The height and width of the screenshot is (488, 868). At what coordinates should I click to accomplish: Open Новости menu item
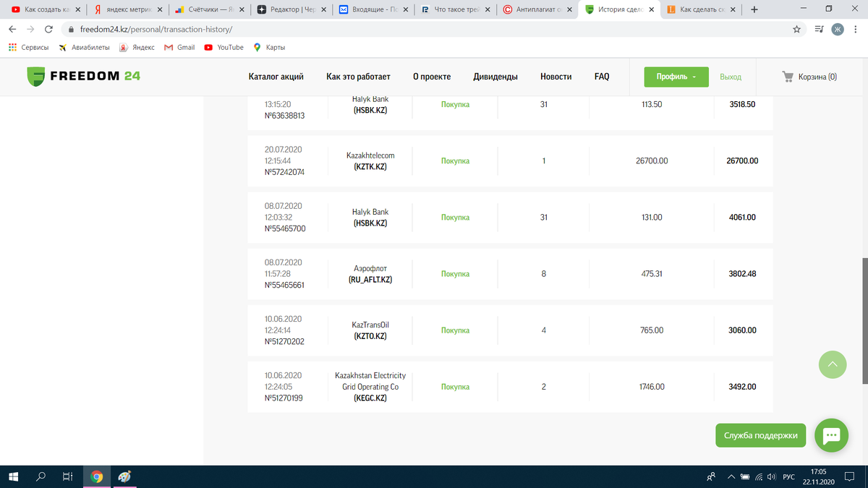click(556, 77)
